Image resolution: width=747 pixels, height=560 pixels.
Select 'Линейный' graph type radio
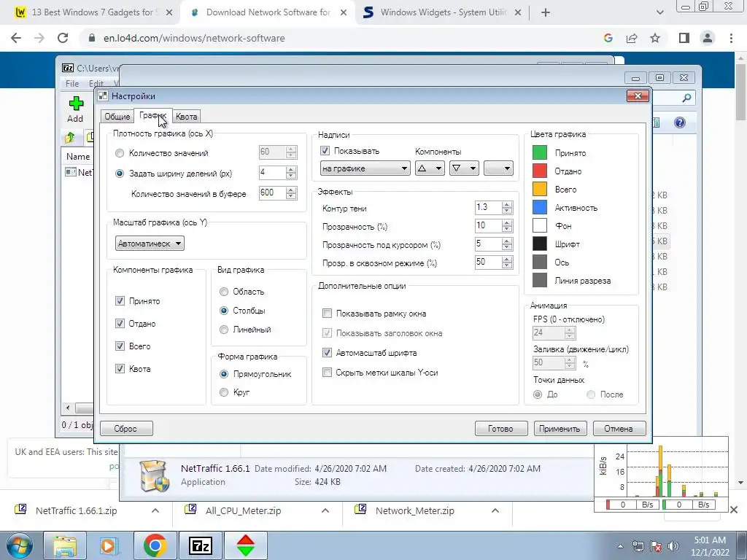[x=223, y=329]
